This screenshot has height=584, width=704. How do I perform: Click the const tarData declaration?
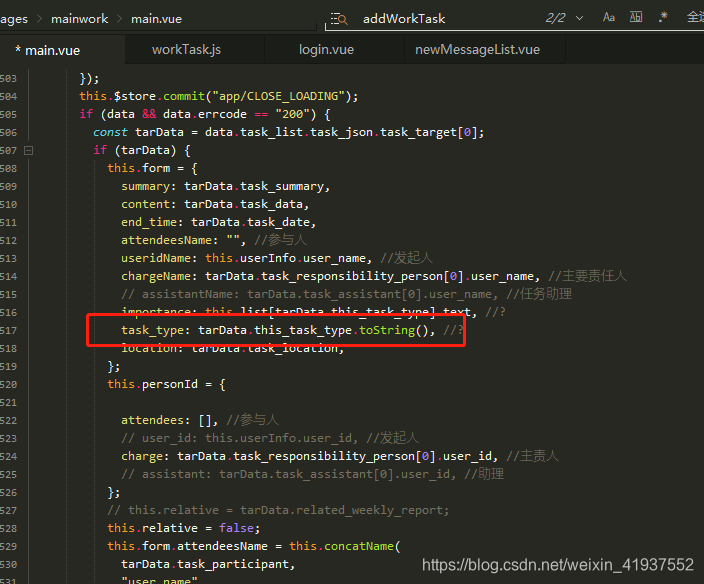coord(138,132)
